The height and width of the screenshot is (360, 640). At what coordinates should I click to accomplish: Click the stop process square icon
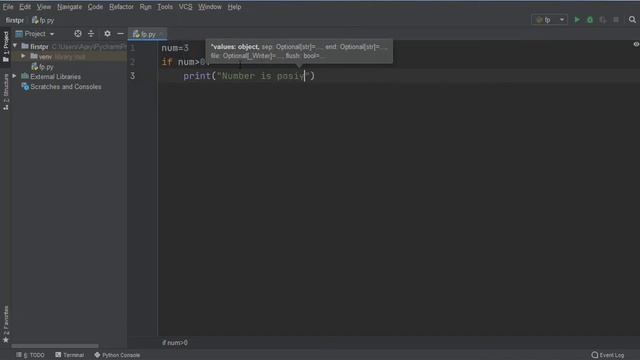coord(616,20)
